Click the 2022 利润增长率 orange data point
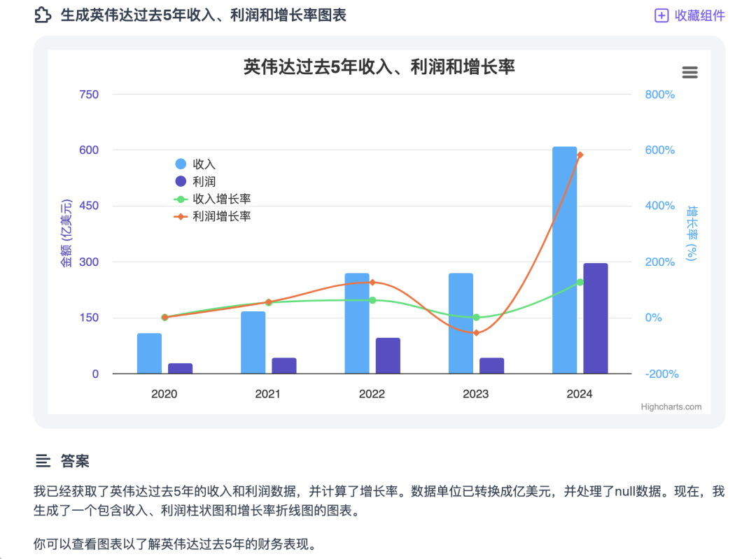 [x=372, y=283]
